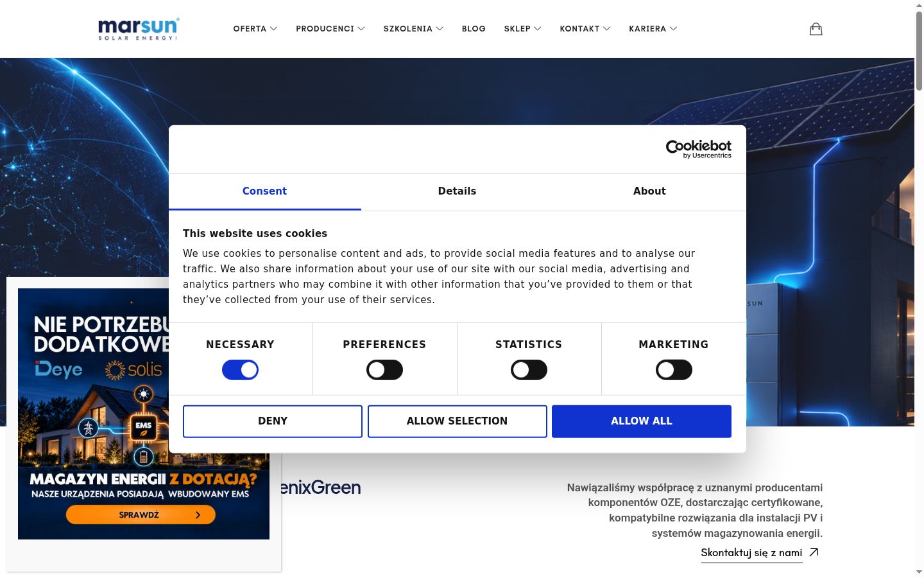Turn on the Marketing cookie switch
Image resolution: width=924 pixels, height=578 pixels.
(x=674, y=370)
